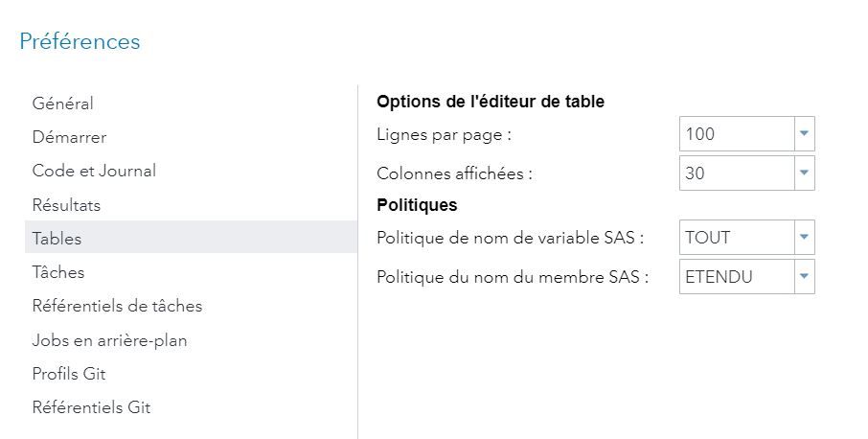Open Référentiels de tâches settings
The width and height of the screenshot is (868, 439).
(x=117, y=306)
